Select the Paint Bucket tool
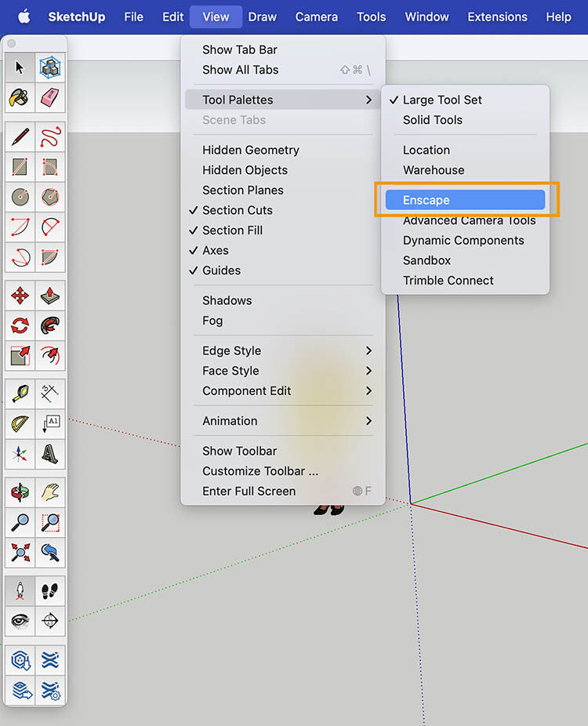 point(20,98)
